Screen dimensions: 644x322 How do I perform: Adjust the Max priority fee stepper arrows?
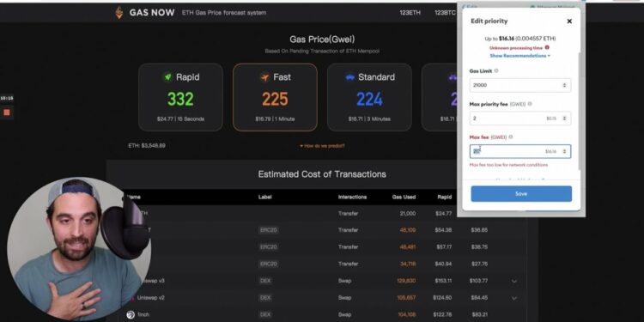point(564,118)
